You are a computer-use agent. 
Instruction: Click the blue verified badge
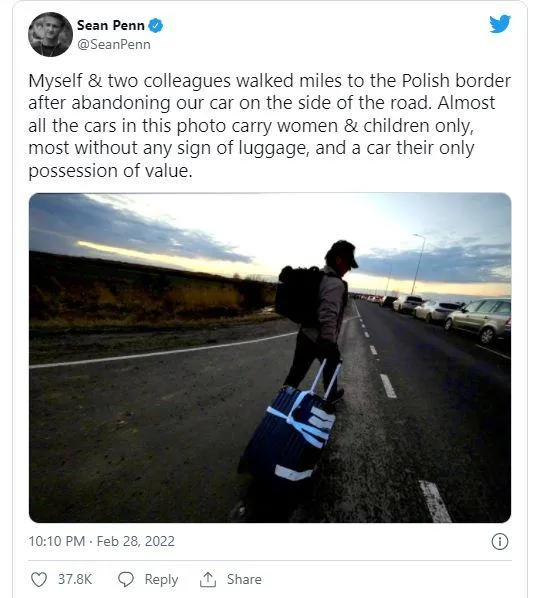(x=156, y=26)
